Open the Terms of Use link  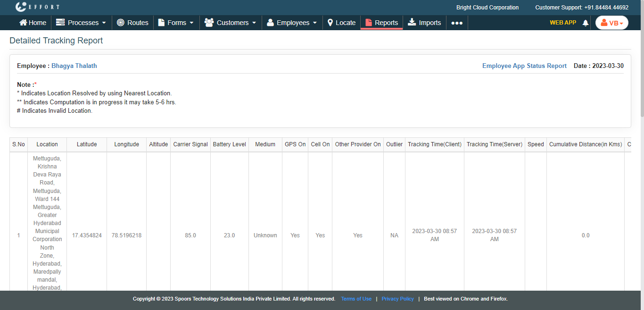click(356, 299)
